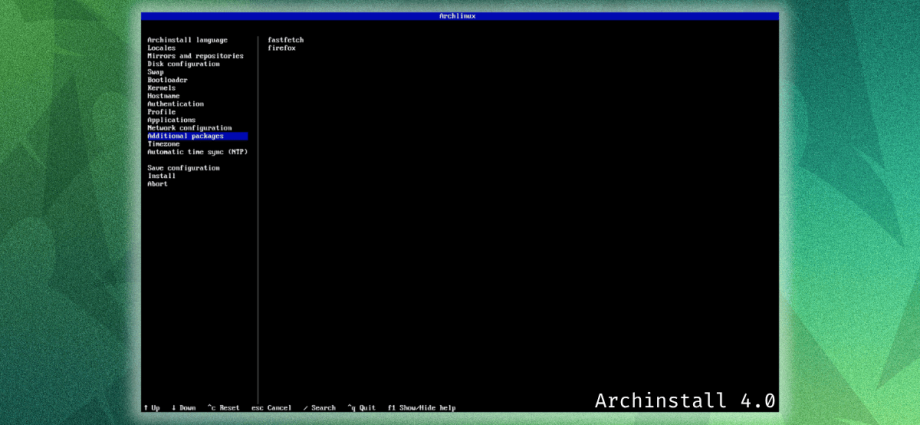The height and width of the screenshot is (425, 920).
Task: Select the Kernels entry
Action: [161, 88]
